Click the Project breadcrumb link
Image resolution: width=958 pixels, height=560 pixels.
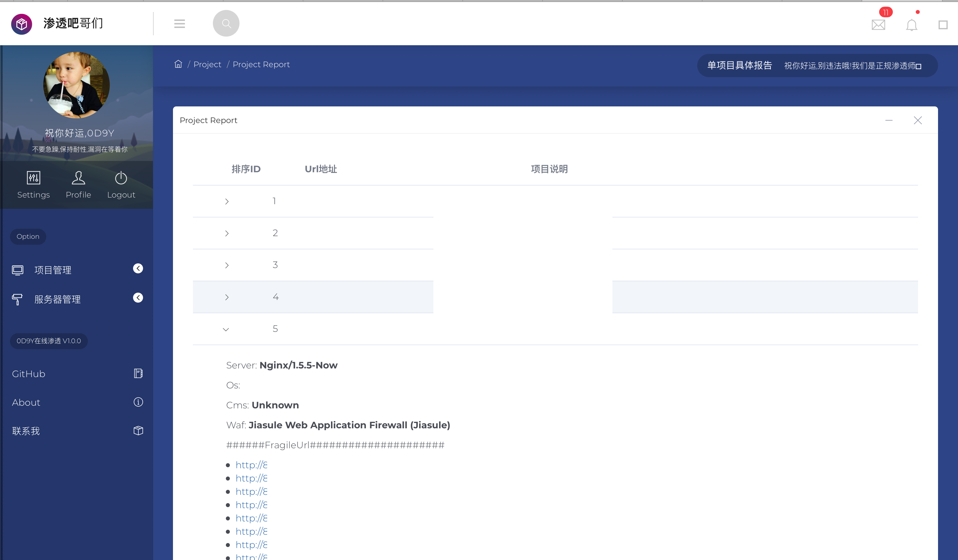coord(207,64)
